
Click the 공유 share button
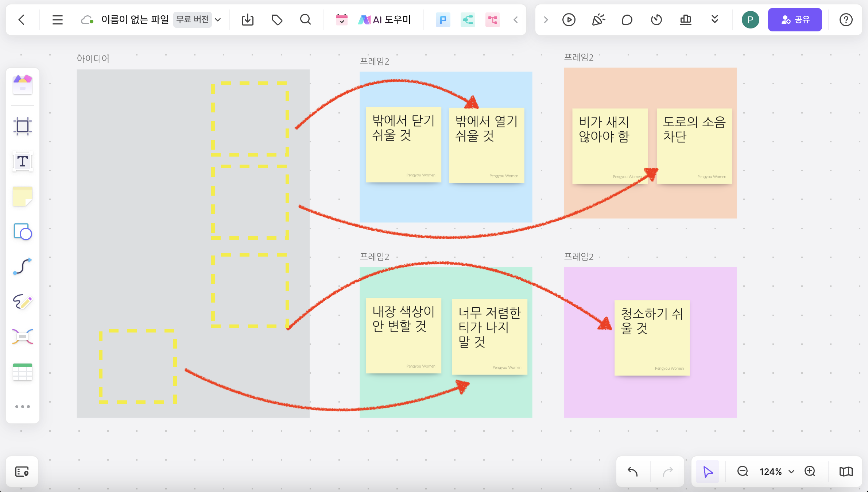[x=795, y=20]
